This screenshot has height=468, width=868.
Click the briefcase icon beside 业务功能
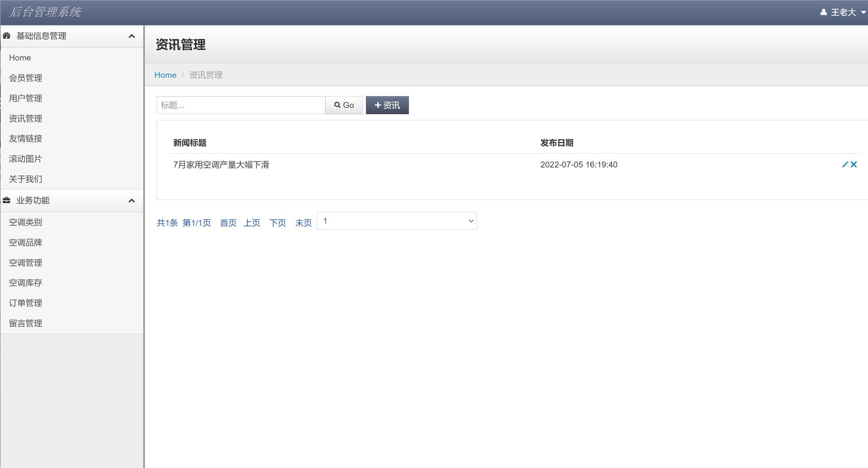(x=7, y=200)
